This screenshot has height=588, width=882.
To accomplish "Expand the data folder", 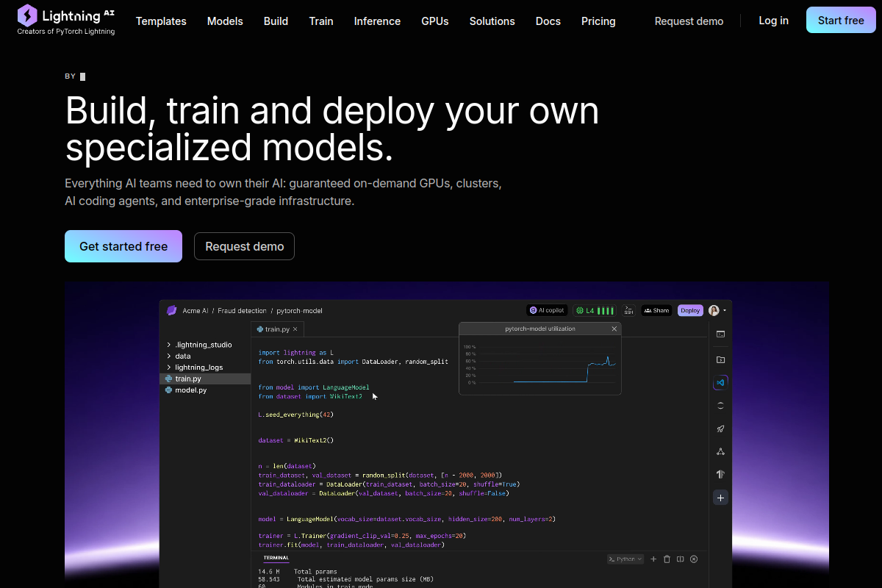I will tap(179, 356).
